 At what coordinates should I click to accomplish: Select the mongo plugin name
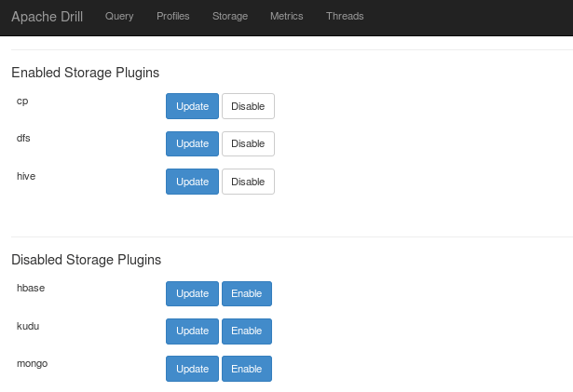[x=33, y=364]
